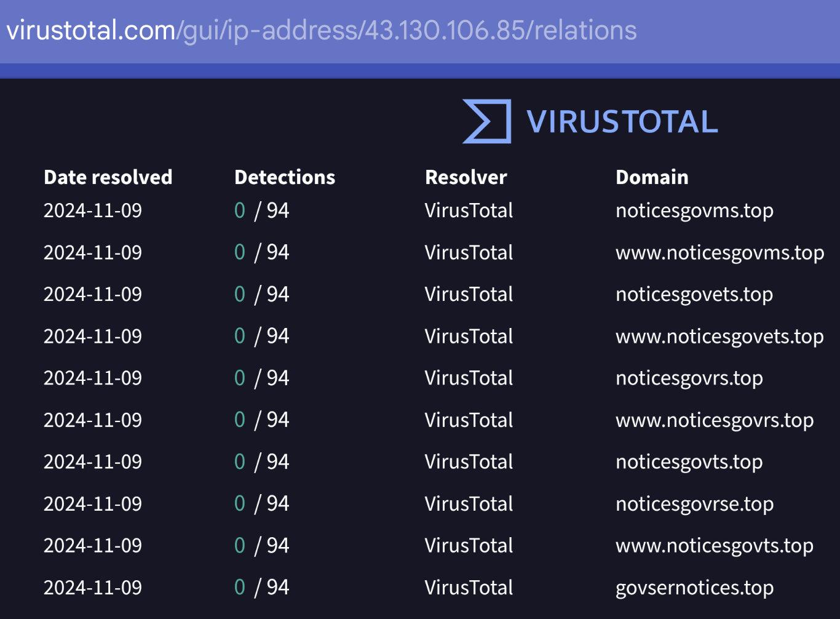Open domain noticesgovets.top

tap(694, 294)
